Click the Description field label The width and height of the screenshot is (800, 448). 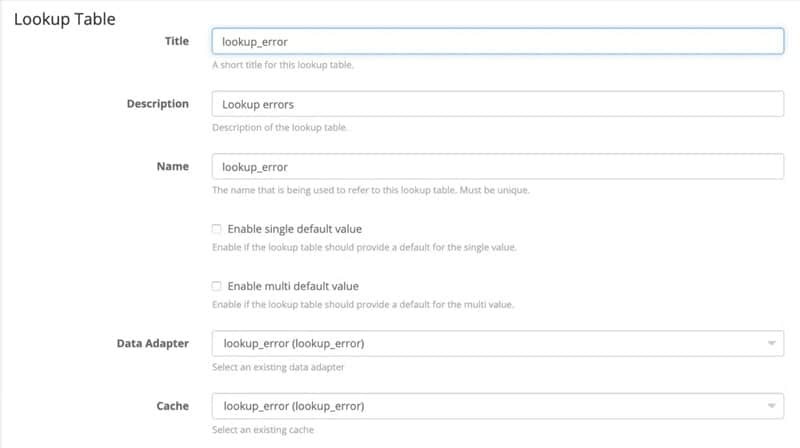pyautogui.click(x=157, y=104)
